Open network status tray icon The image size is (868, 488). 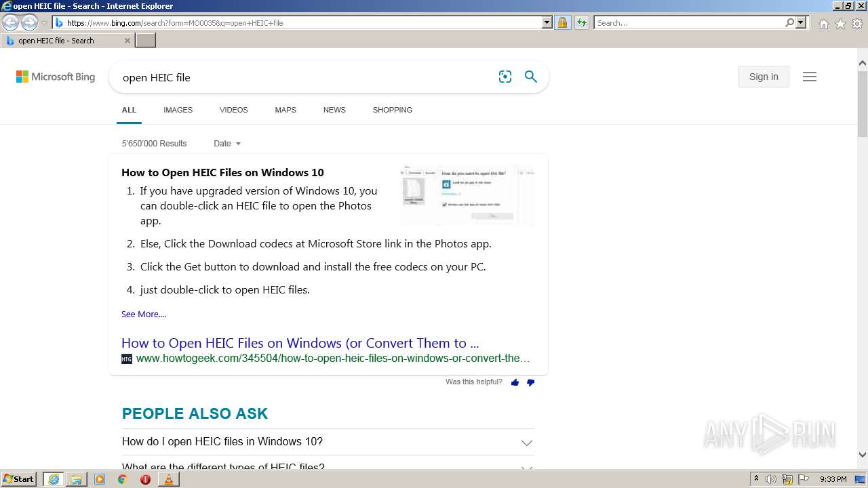click(x=787, y=479)
